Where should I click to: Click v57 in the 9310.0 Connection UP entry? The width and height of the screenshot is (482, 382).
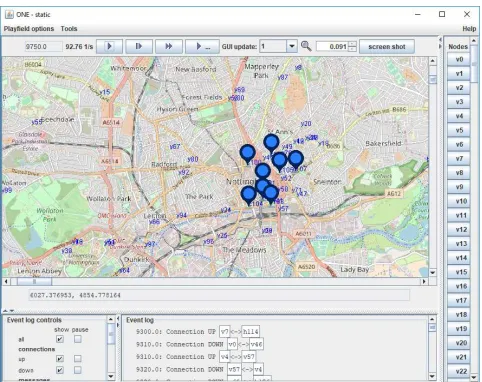tap(248, 357)
